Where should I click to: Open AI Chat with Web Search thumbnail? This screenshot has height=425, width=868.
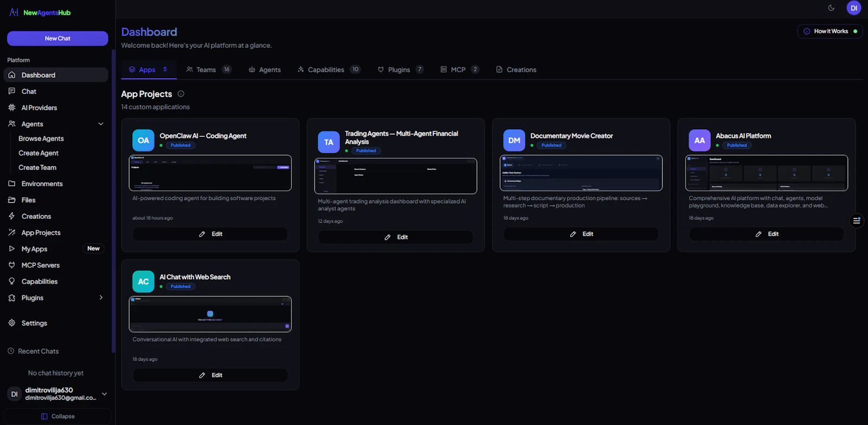coord(210,314)
